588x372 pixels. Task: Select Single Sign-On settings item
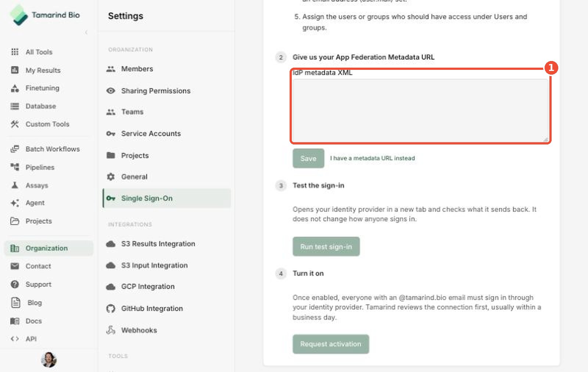coord(167,198)
